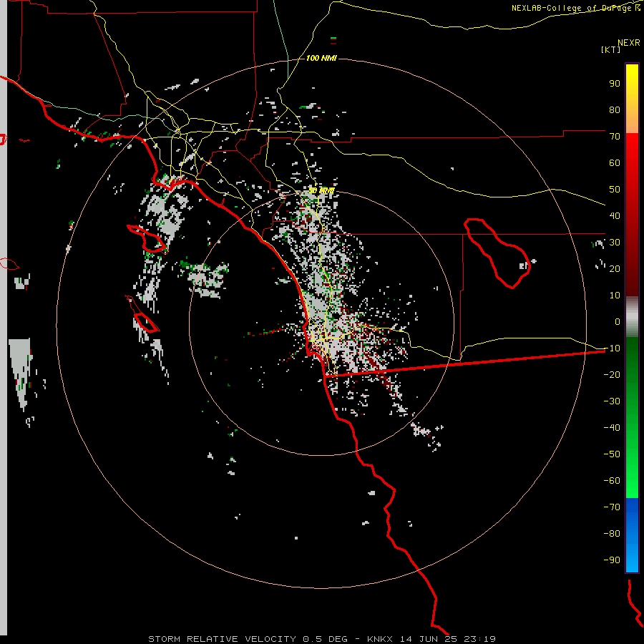The width and height of the screenshot is (644, 644).
Task: Click the 70 value on the velocity scale
Action: 615,137
